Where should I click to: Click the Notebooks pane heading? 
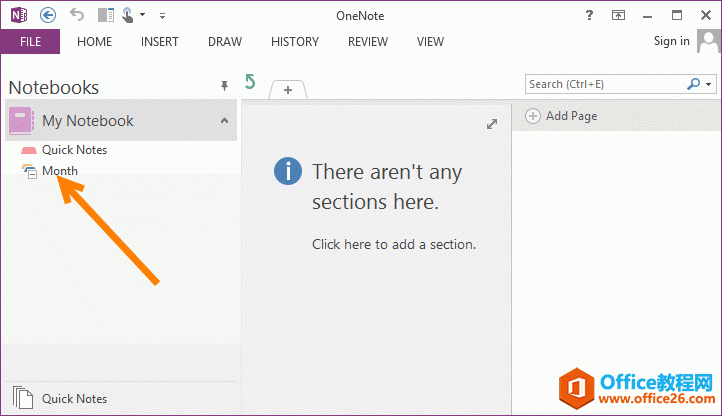(54, 88)
